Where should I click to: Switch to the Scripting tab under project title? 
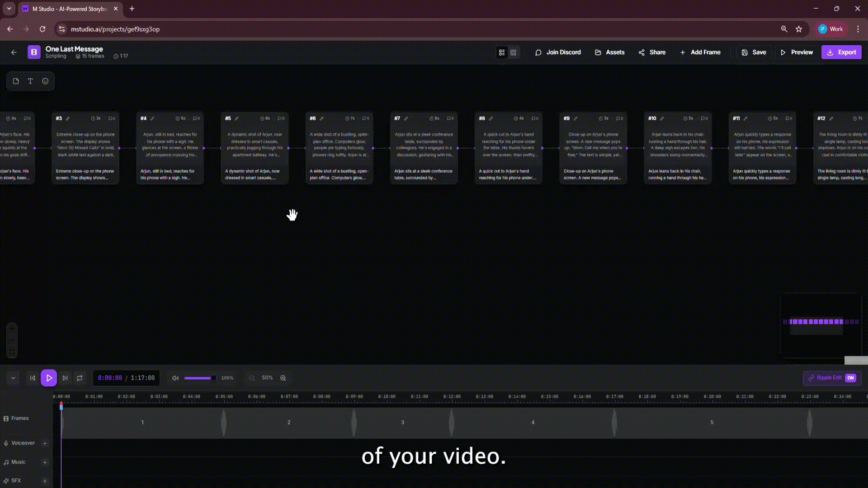(56, 56)
